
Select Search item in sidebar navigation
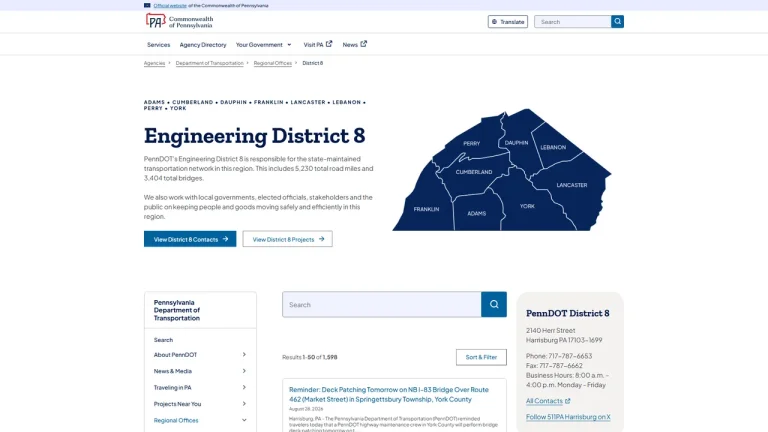[163, 340]
